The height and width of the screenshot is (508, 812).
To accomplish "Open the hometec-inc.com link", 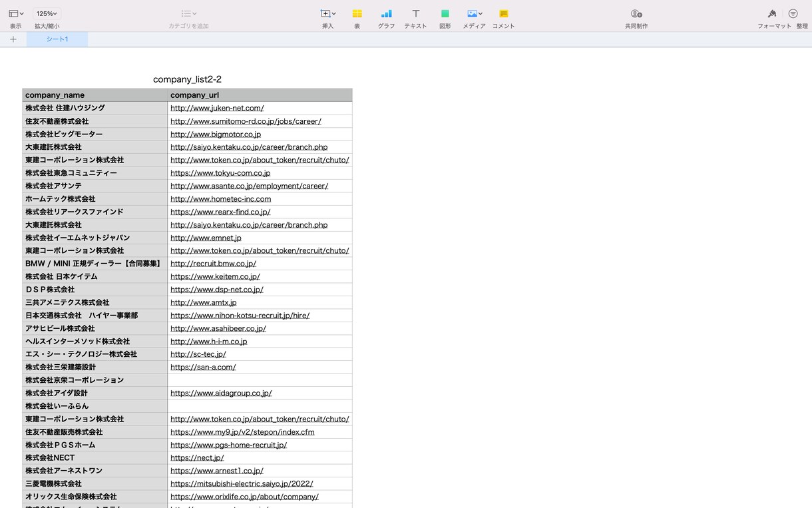I will (x=221, y=199).
